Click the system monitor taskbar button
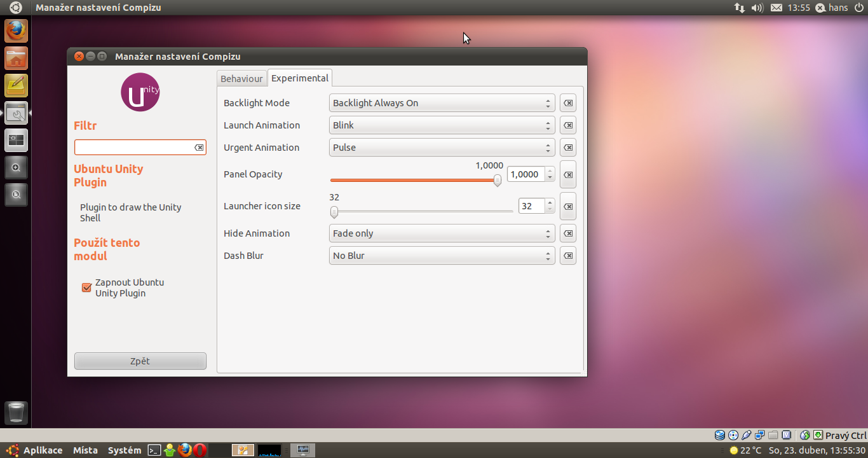 pos(302,450)
